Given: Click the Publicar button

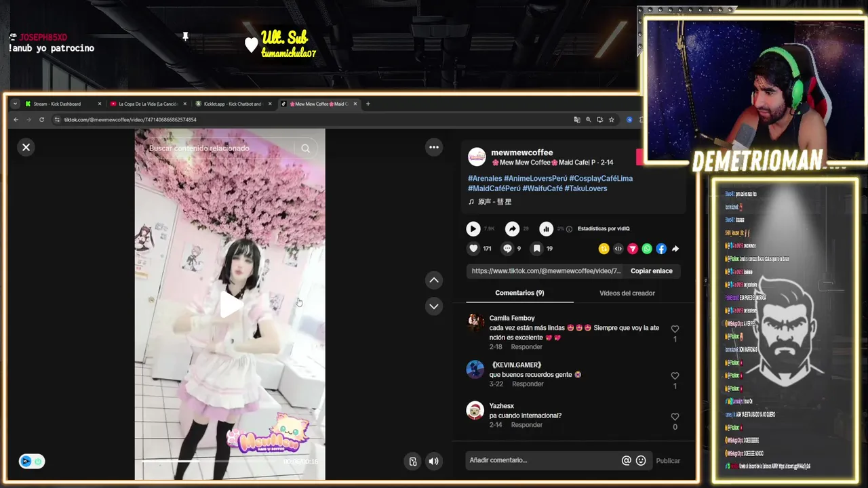Looking at the screenshot, I should (x=668, y=461).
